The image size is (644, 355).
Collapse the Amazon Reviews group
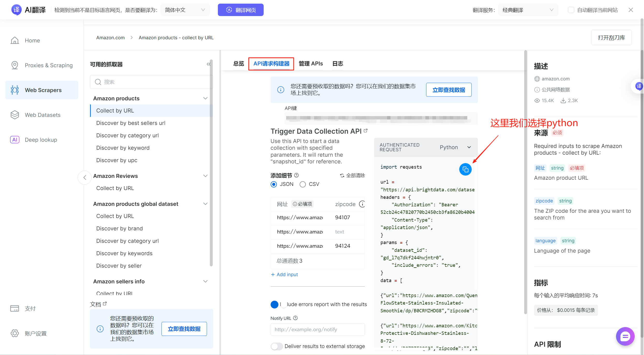pyautogui.click(x=205, y=176)
